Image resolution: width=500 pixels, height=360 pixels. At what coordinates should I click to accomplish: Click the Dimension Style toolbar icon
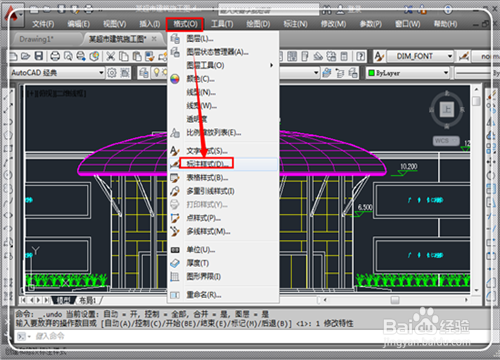464,56
